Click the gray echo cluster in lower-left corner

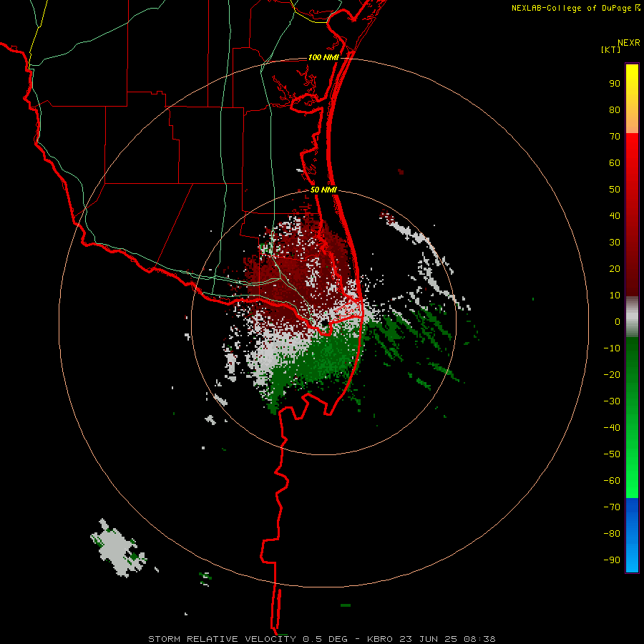118,548
